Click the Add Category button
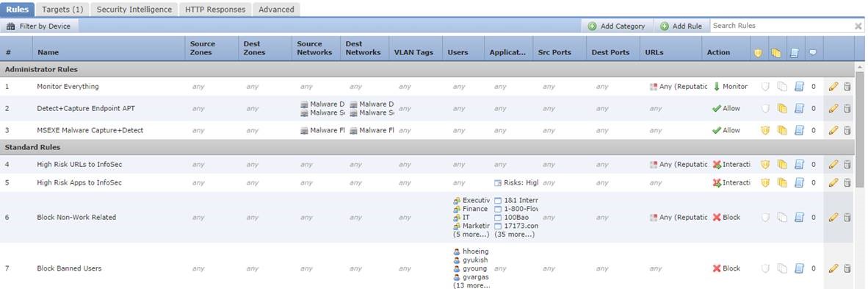The image size is (868, 289). pyautogui.click(x=617, y=26)
